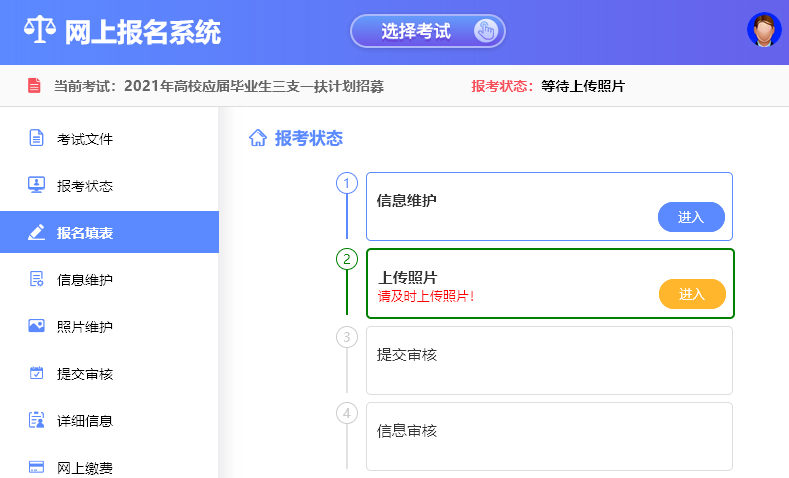Open the user avatar at top right

coord(764,30)
